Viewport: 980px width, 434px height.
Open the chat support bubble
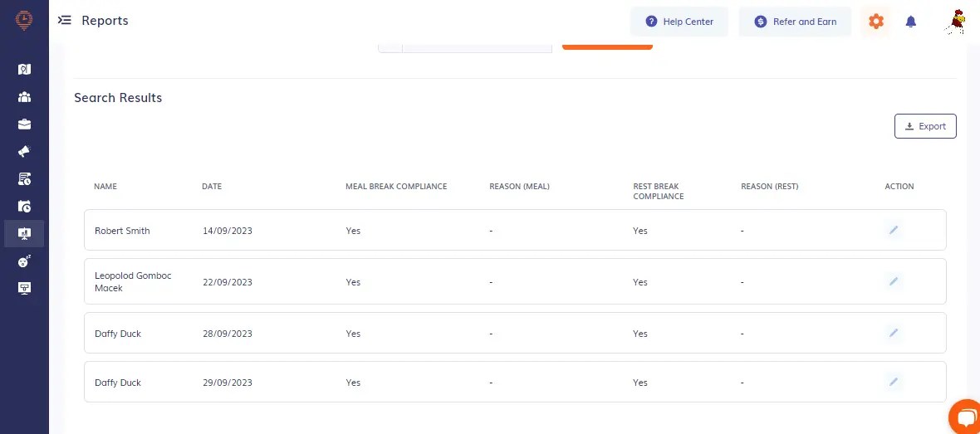click(x=965, y=417)
